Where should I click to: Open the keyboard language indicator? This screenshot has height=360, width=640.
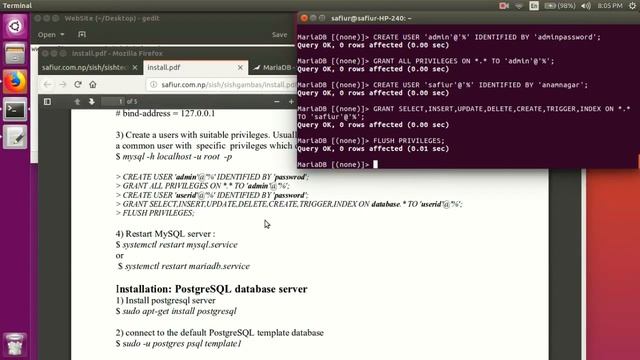534,6
